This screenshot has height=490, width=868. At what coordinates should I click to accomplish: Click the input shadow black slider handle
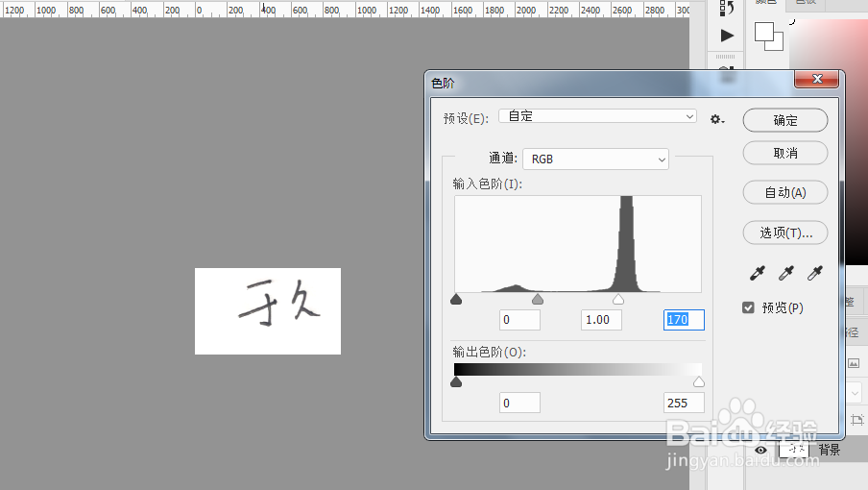456,300
